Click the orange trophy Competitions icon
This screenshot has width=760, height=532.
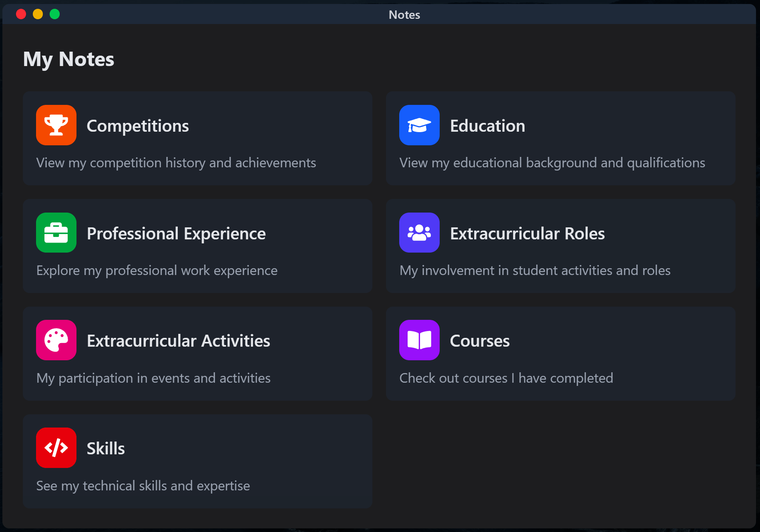click(56, 125)
